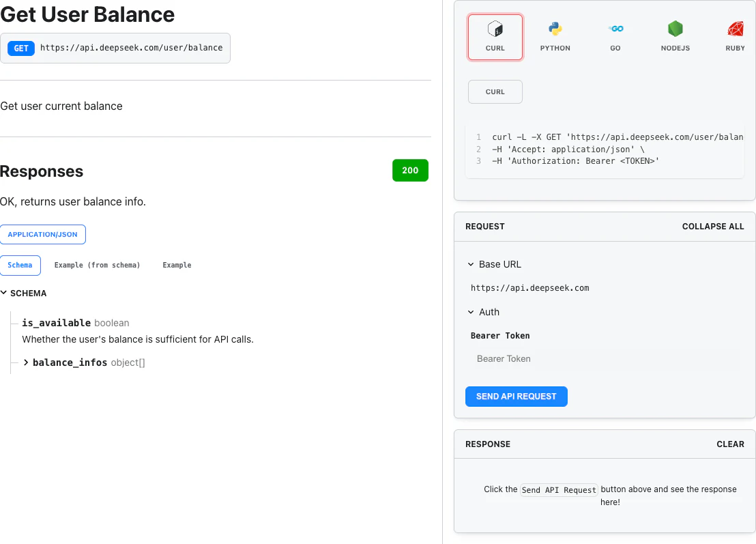Click the inline 'Send API Request' code hint
Image resolution: width=756 pixels, height=544 pixels.
coord(559,490)
